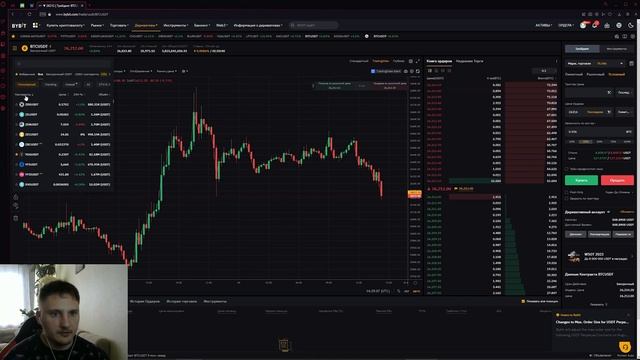This screenshot has width=640, height=360.
Task: Click the header search coin field
Action: coord(313,25)
